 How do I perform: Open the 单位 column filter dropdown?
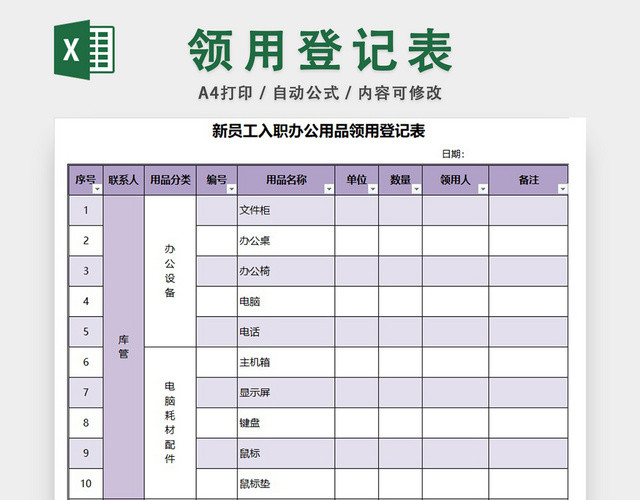click(373, 189)
